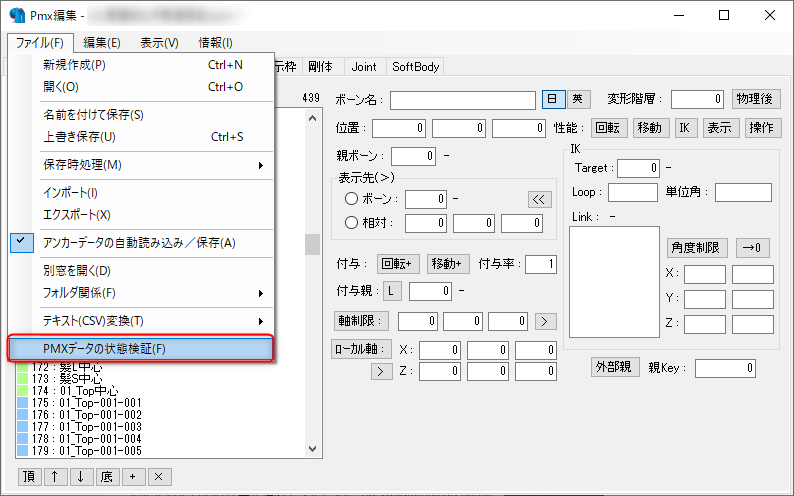
Task: Click the 親ボーン index field
Action: (x=413, y=156)
